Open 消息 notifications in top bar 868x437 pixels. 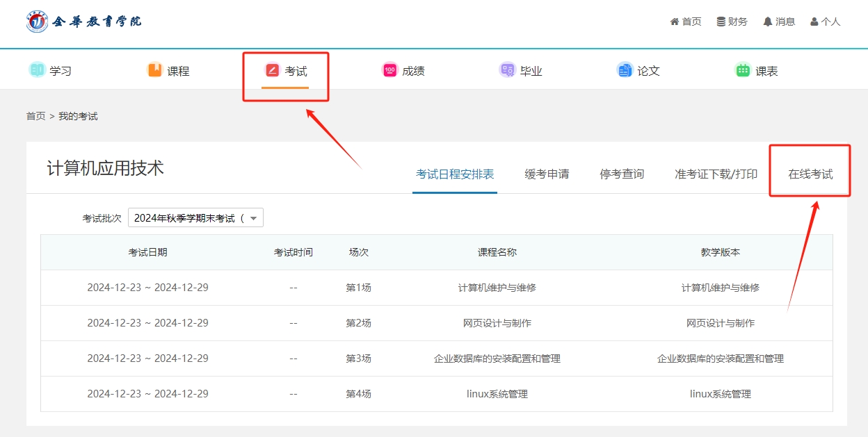pyautogui.click(x=779, y=22)
